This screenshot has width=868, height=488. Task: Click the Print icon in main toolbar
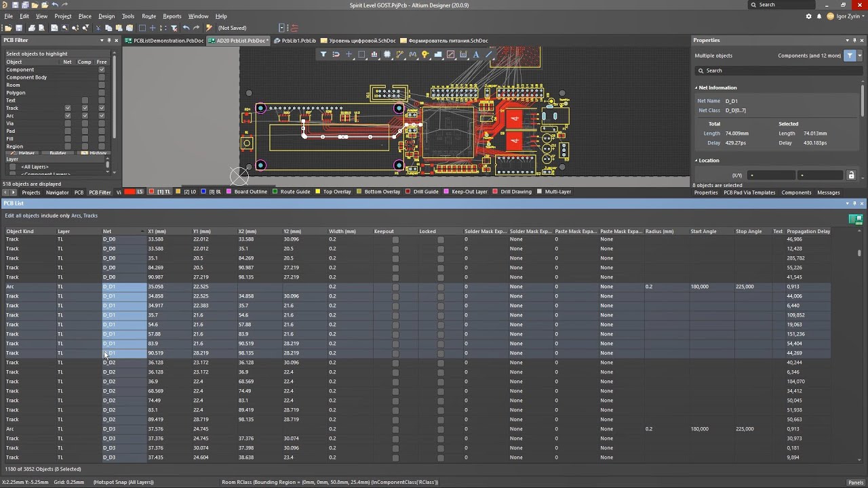(x=31, y=28)
